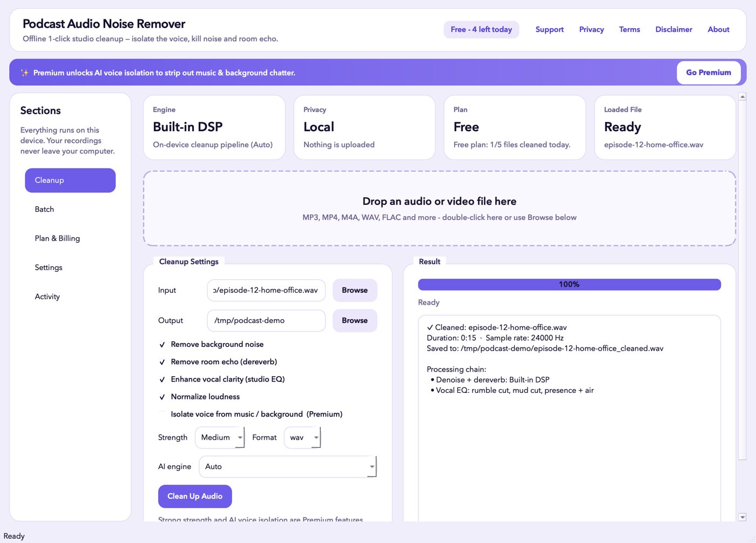Browse for the Output folder
756x543 pixels.
tap(355, 320)
